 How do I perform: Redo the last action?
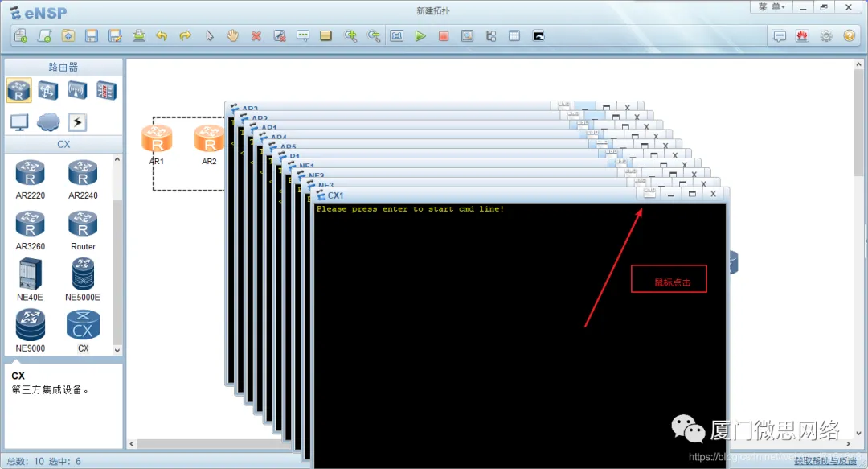click(x=185, y=36)
